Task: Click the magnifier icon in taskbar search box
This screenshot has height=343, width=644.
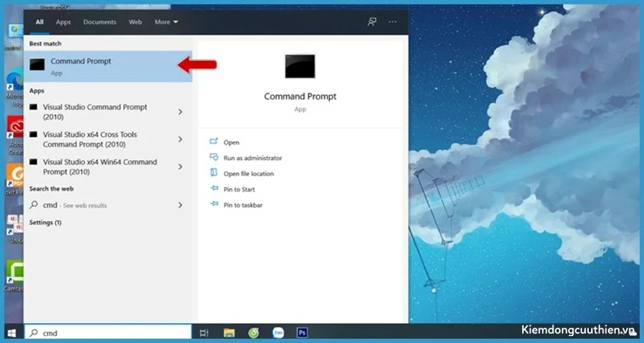Action: 34,333
